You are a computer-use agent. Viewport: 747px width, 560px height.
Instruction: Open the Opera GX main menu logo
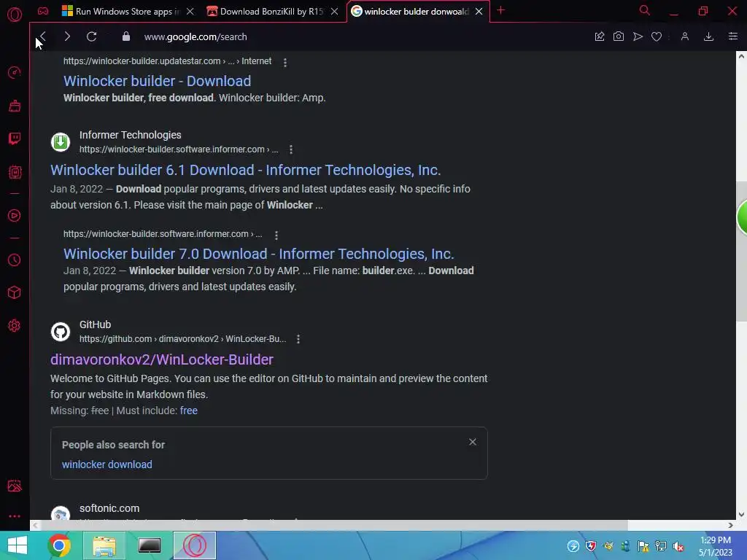tap(15, 15)
